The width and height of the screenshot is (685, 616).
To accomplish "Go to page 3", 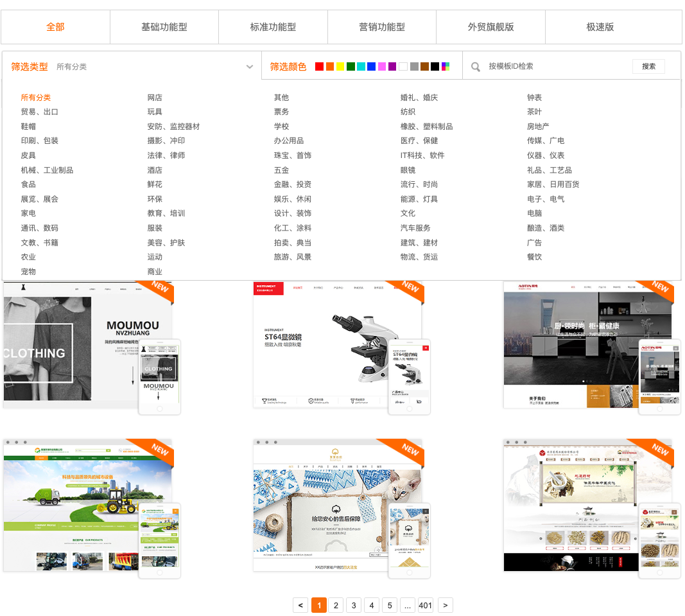I will tap(354, 605).
